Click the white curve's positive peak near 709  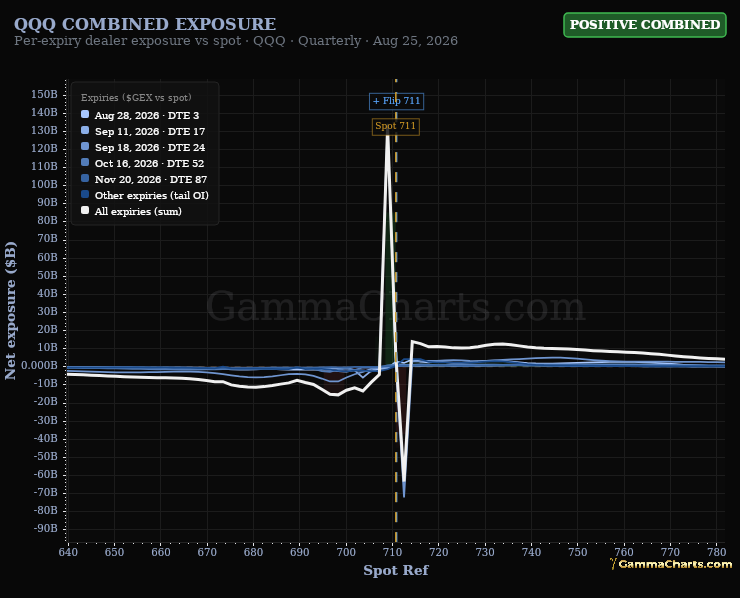(x=388, y=134)
